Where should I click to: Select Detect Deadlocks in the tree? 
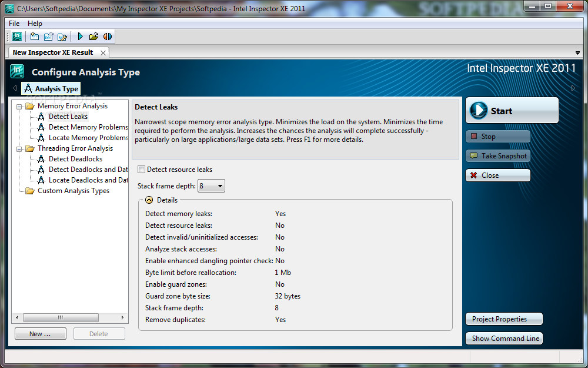tap(75, 159)
